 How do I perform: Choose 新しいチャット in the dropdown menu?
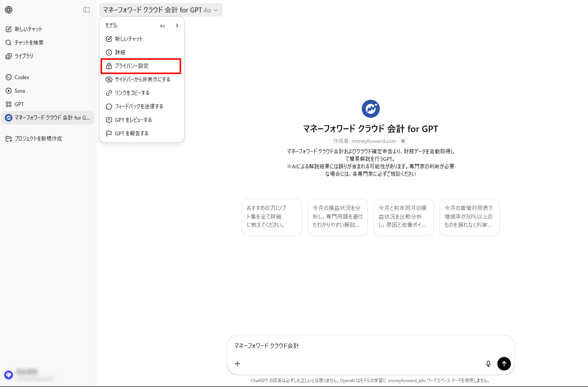[x=142, y=39]
